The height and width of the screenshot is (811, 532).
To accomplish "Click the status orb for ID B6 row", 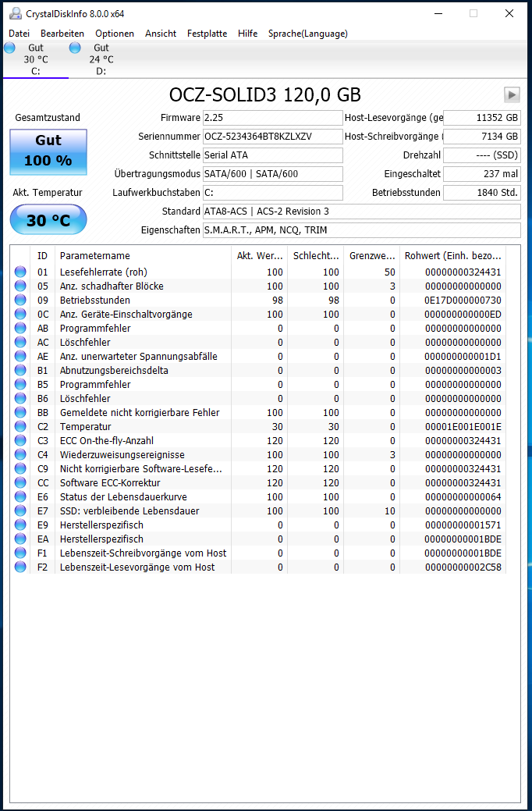I will 20,398.
